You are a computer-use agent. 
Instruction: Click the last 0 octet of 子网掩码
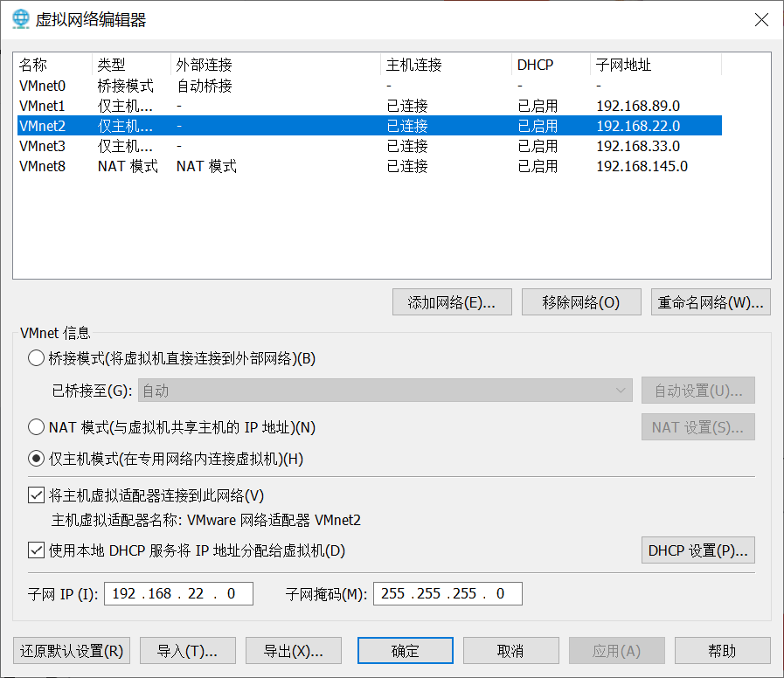click(x=500, y=593)
